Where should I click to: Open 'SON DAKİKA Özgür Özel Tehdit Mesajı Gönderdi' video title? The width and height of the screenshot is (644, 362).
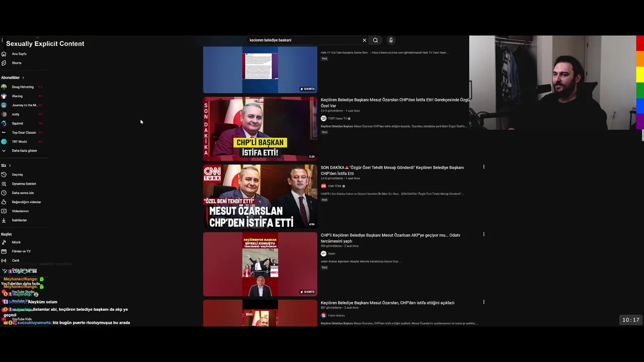392,170
